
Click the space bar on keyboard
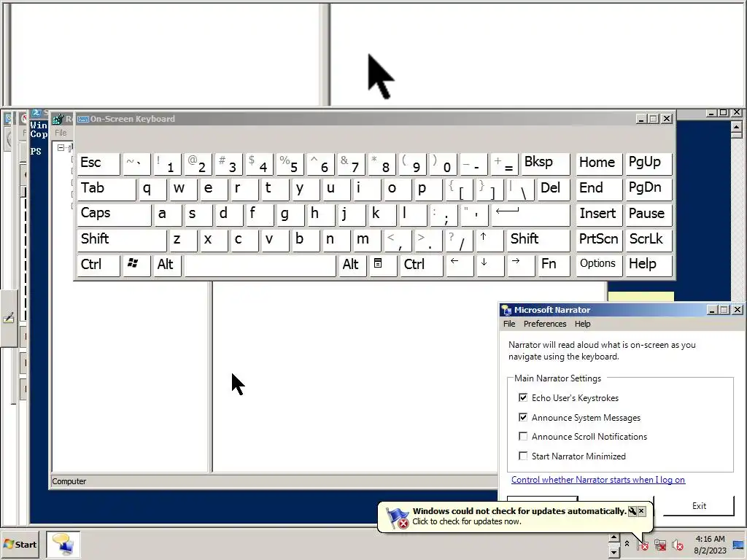(260, 265)
